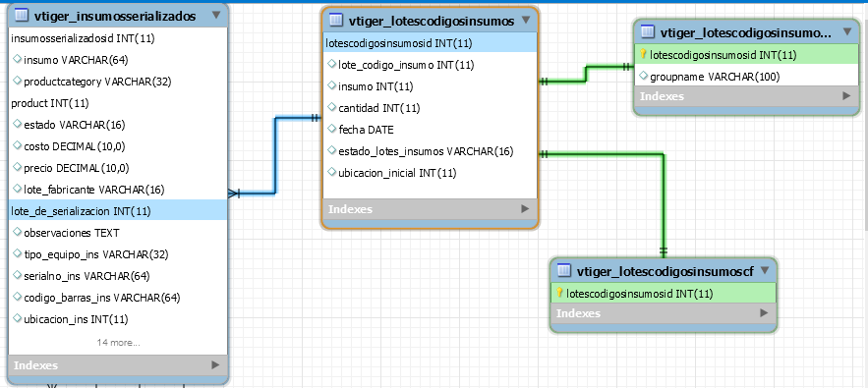Expand Indexes in the table containing groupname
This screenshot has width=868, height=388.
point(846,95)
